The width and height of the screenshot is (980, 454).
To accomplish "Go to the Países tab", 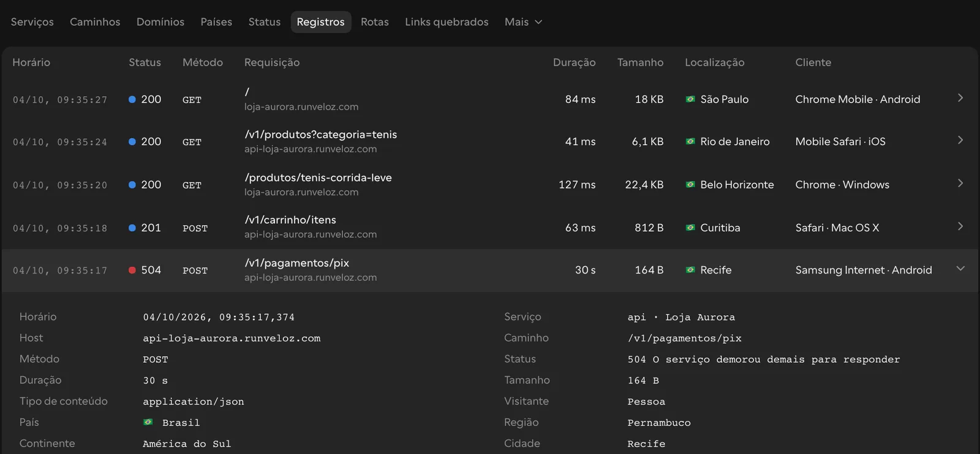I will pos(216,22).
